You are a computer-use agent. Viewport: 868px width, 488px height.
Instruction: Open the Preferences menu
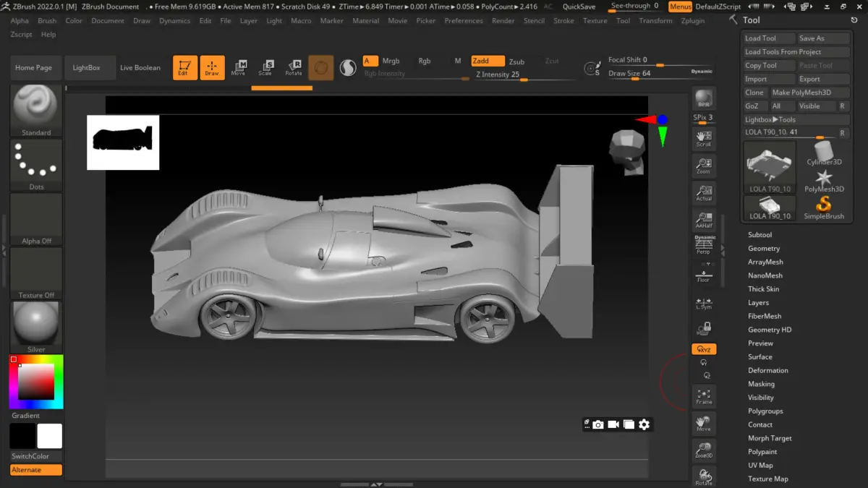point(463,21)
